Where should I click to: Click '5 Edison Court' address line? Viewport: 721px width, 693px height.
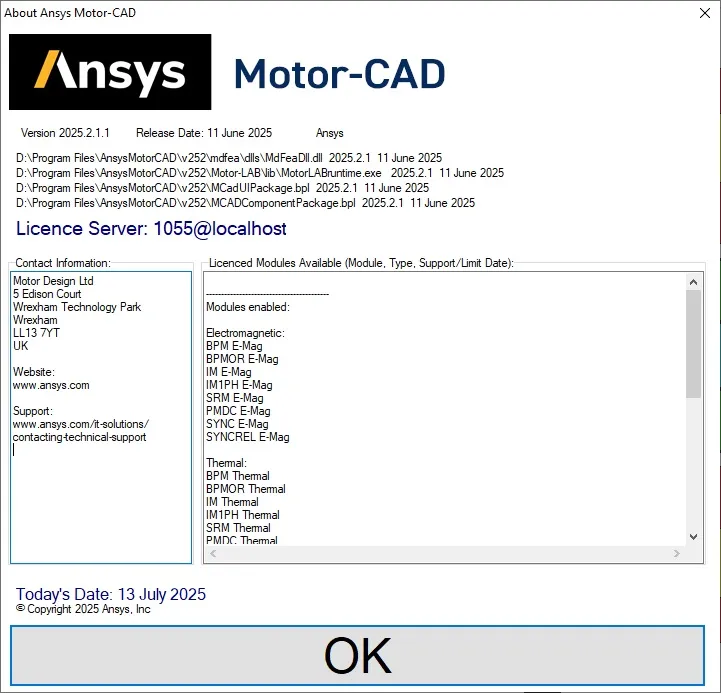click(47, 294)
